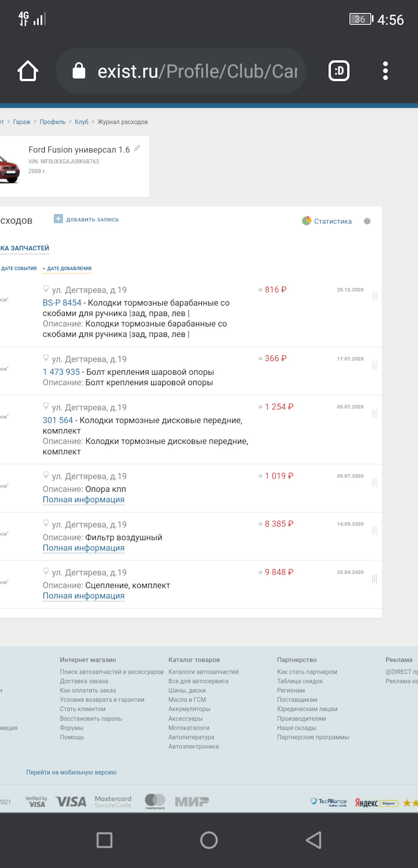Tap the home icon in the browser toolbar
The width and height of the screenshot is (418, 868).
point(28,71)
